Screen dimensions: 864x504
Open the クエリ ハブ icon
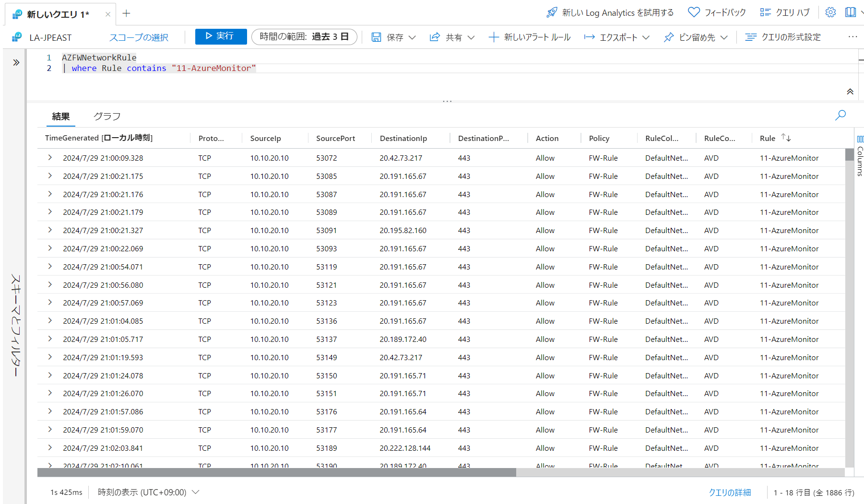(765, 12)
